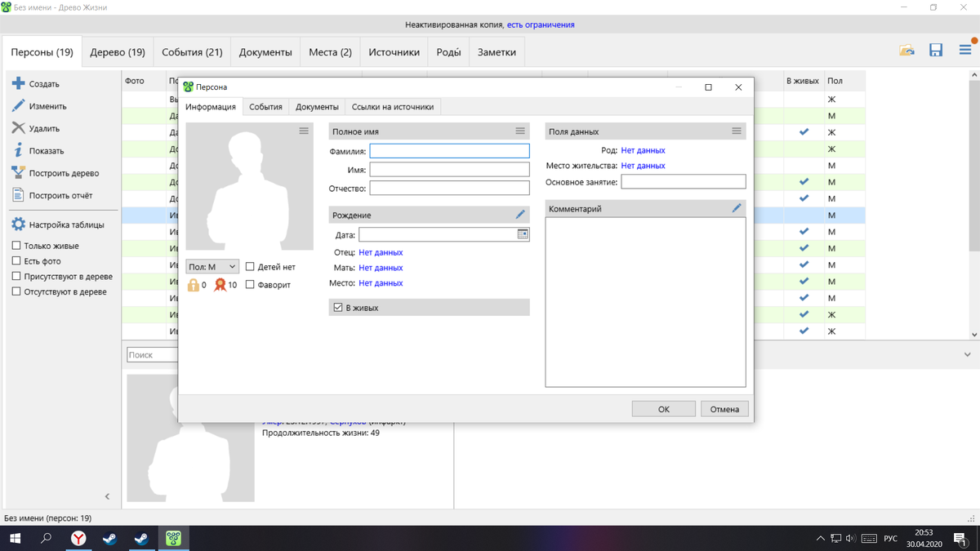The image size is (980, 551).
Task: Open the Windows notification center
Action: tap(960, 539)
